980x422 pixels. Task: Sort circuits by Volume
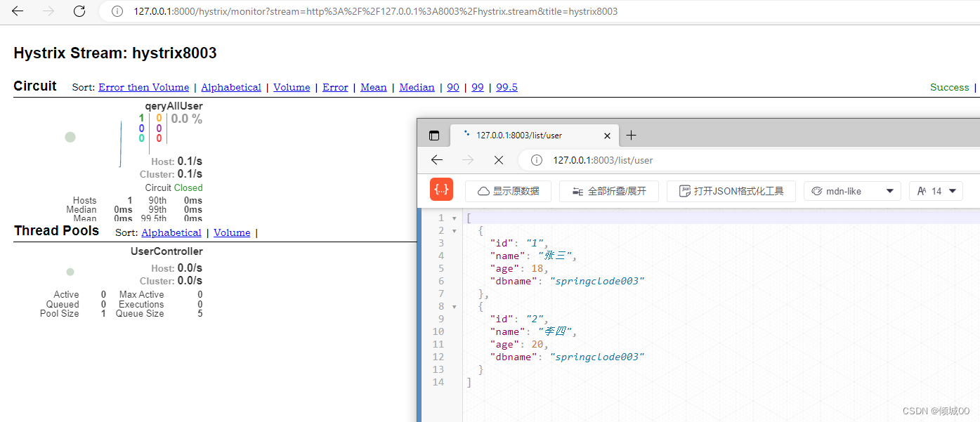(292, 87)
